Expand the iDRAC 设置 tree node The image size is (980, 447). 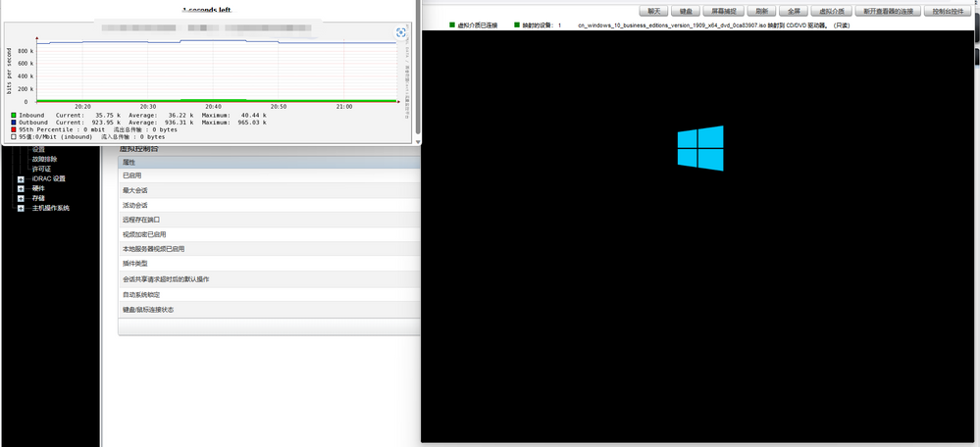21,178
